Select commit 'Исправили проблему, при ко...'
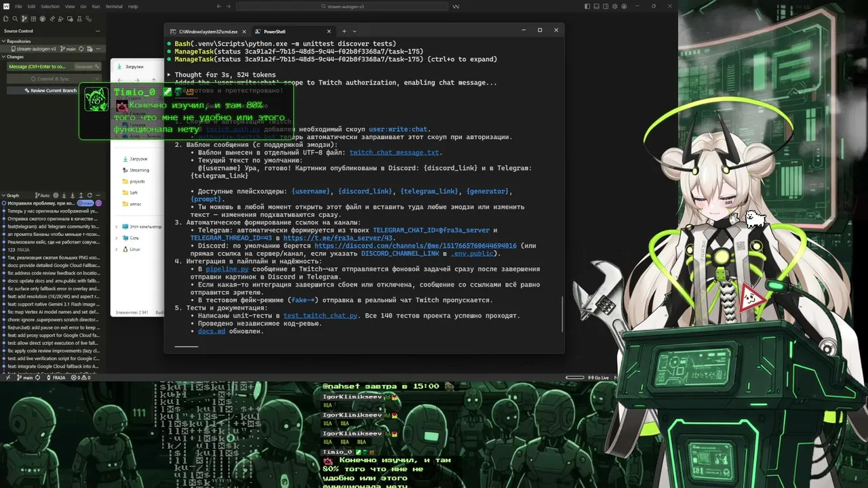Image resolution: width=868 pixels, height=488 pixels. click(41, 203)
